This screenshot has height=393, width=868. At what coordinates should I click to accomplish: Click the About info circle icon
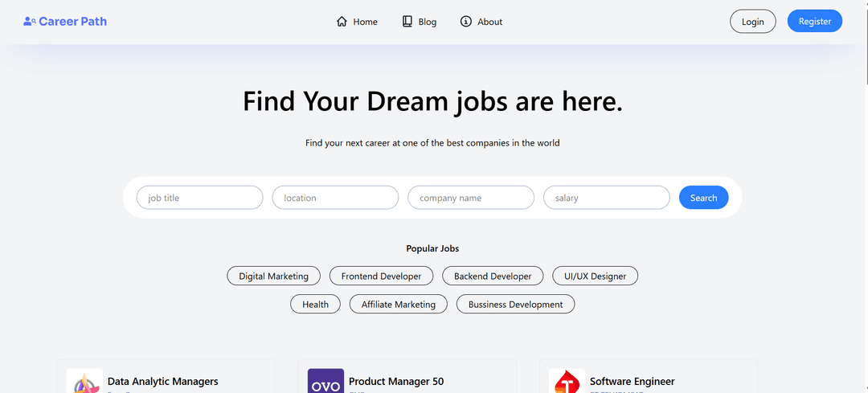click(466, 22)
